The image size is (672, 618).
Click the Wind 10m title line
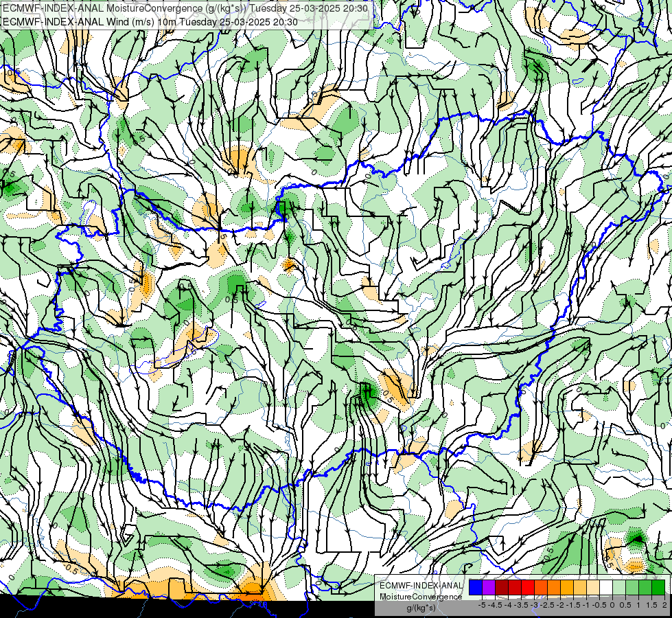coord(150,21)
